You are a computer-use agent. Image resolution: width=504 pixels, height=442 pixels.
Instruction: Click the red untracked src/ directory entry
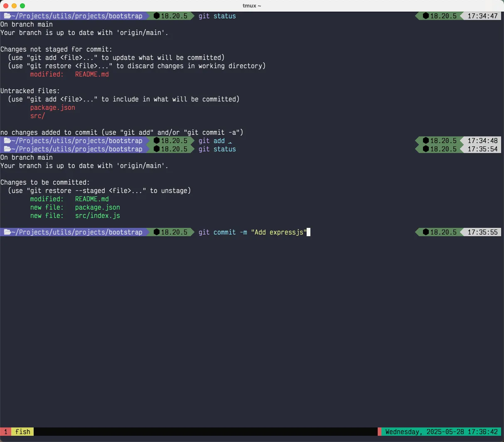(37, 116)
